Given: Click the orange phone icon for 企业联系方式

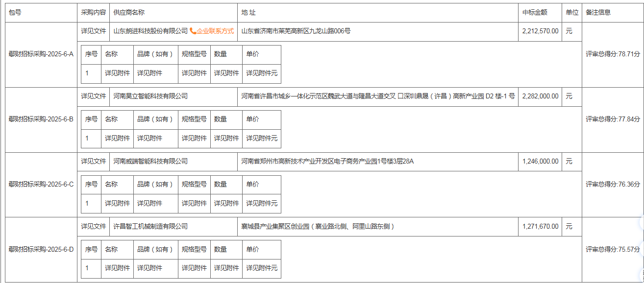Looking at the screenshot, I should [x=193, y=31].
